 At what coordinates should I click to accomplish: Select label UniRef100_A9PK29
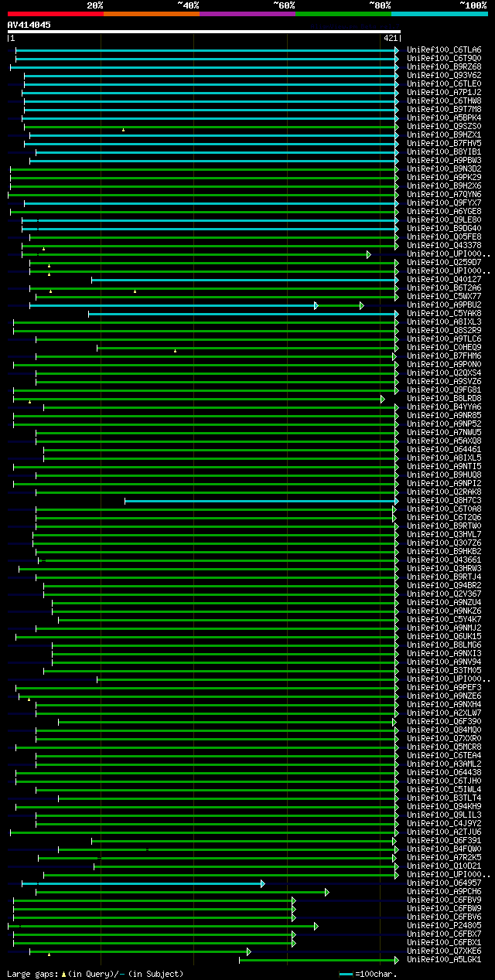point(444,178)
